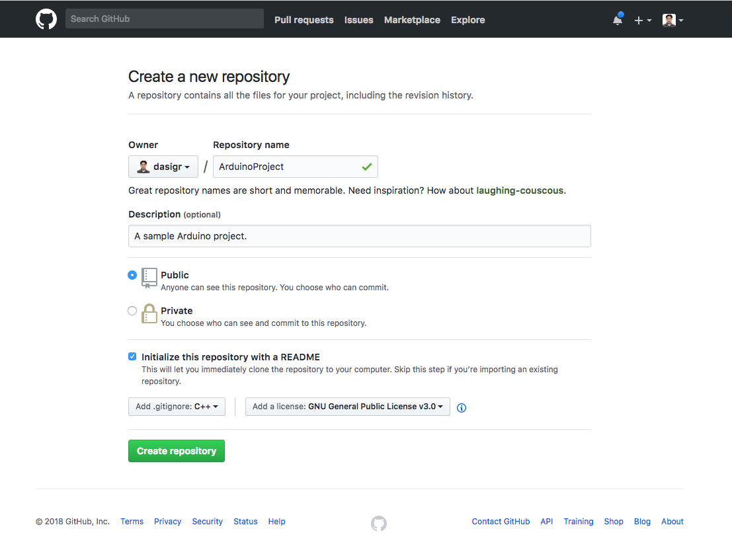Select the Private radio button
This screenshot has width=732, height=560.
tap(133, 311)
